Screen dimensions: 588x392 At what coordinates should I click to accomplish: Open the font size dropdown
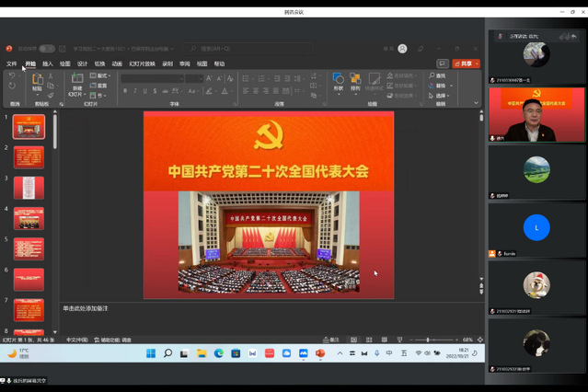(201, 79)
